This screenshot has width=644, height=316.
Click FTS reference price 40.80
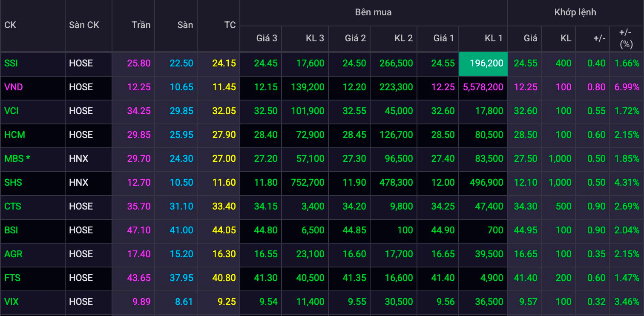(x=224, y=278)
